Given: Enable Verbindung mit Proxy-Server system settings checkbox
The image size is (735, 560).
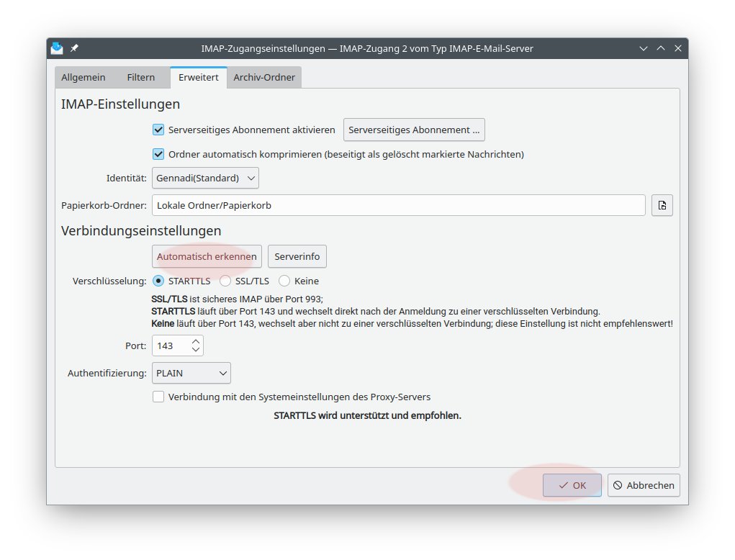Looking at the screenshot, I should tap(158, 397).
